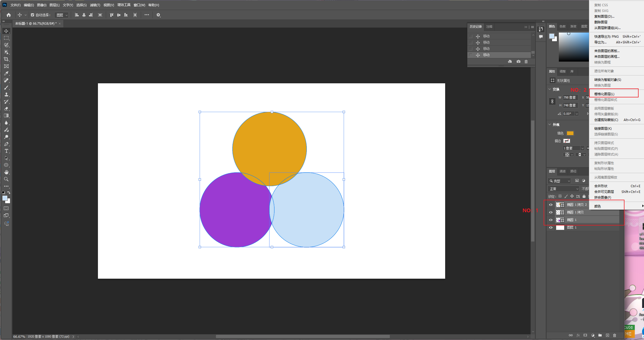
Task: Select the Pen tool
Action: 6,144
